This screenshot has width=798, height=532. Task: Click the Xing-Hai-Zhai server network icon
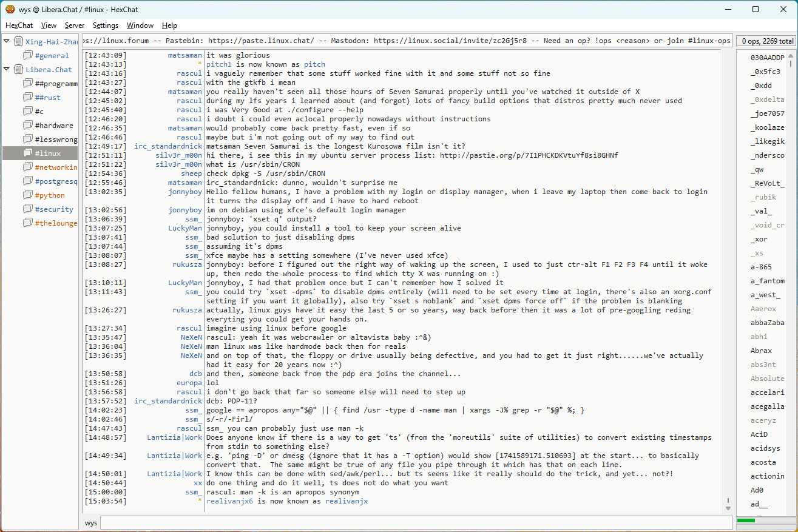coord(18,42)
